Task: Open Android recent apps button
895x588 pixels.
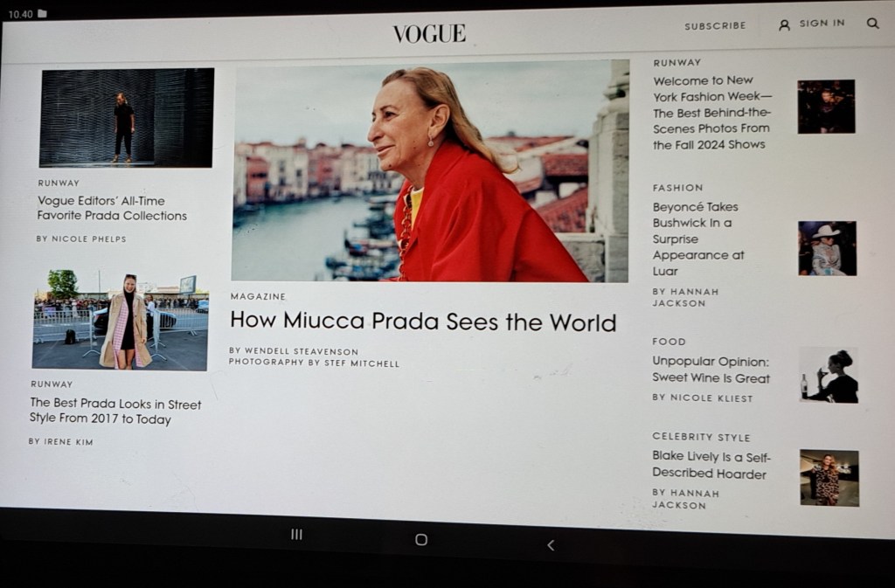Action: tap(296, 535)
